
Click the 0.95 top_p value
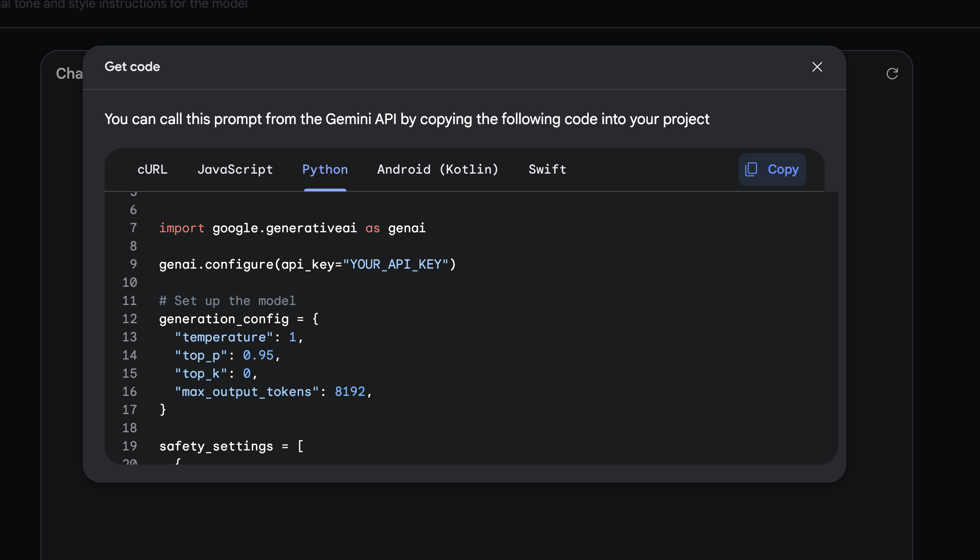258,355
